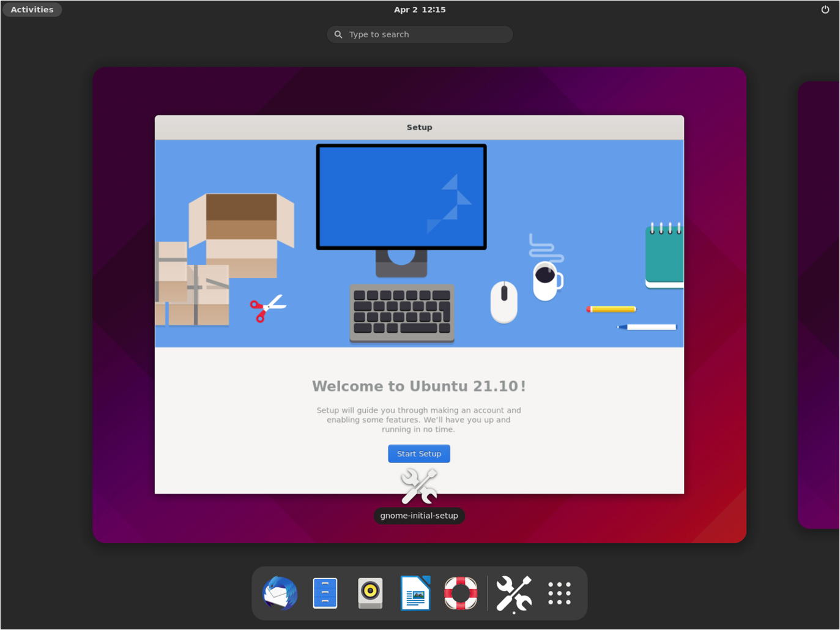The width and height of the screenshot is (840, 630).
Task: Click the Setup window title bar
Action: 419,127
